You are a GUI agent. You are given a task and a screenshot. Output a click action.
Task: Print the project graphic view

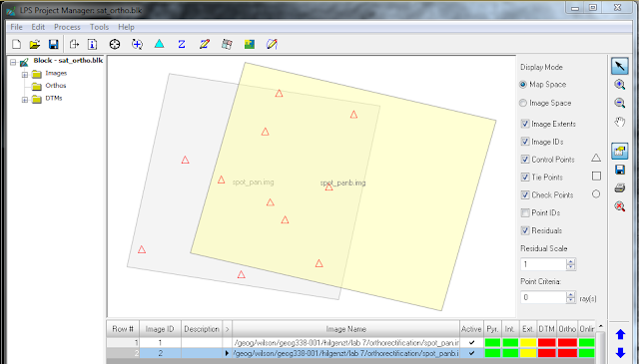tap(620, 187)
